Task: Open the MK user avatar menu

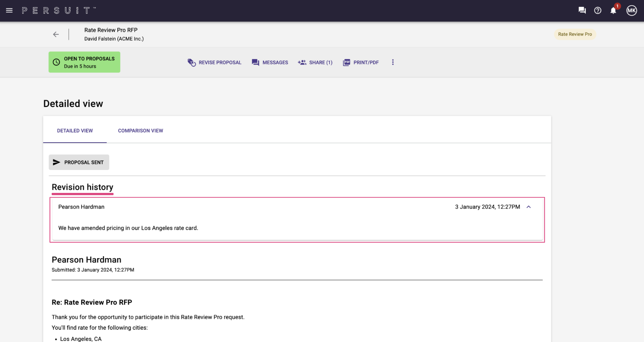Action: (632, 11)
